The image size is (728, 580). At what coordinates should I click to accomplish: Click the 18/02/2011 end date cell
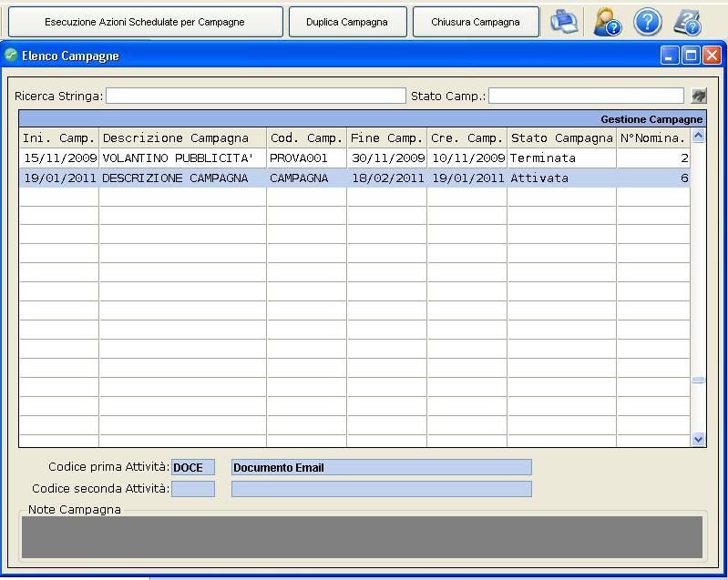pyautogui.click(x=386, y=178)
